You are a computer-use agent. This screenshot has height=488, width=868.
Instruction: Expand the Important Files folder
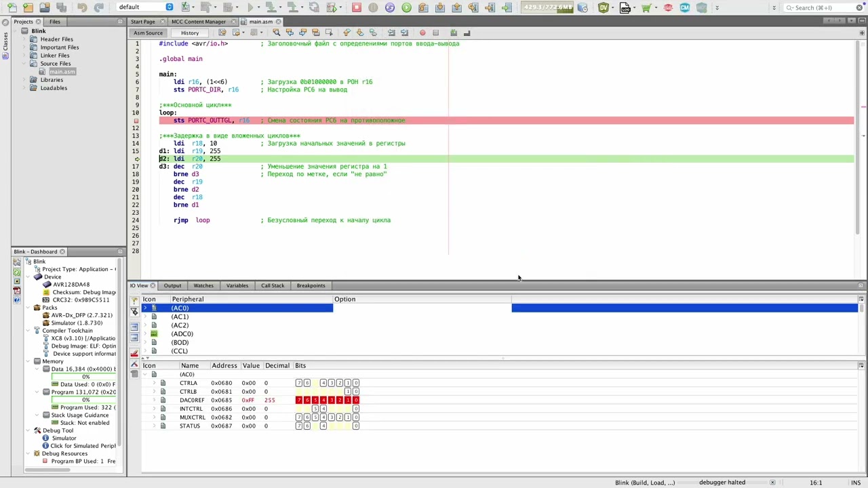(x=24, y=47)
